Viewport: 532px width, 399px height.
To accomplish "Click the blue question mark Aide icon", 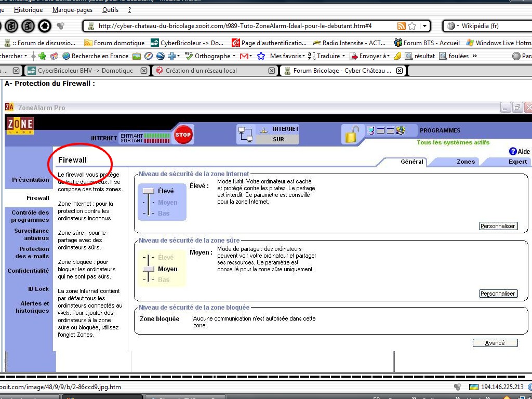I will pos(513,151).
